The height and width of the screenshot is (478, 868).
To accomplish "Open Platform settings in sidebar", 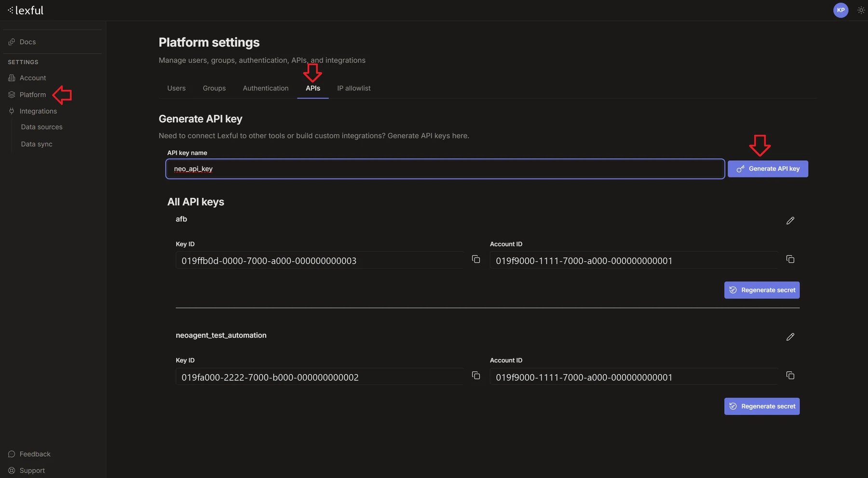I will click(x=33, y=95).
